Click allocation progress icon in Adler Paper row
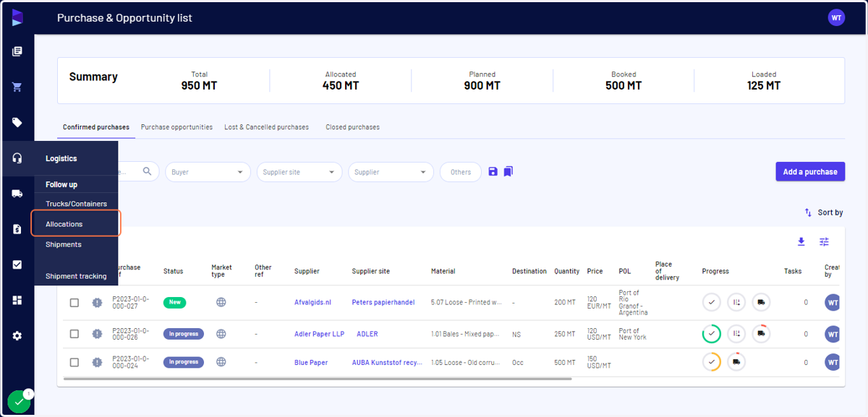 (x=736, y=334)
